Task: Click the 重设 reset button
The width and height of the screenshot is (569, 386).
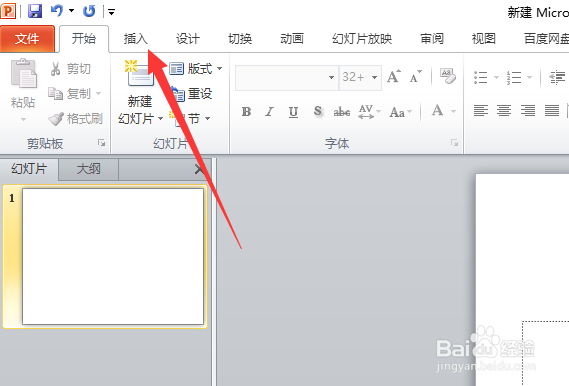Action: point(192,94)
